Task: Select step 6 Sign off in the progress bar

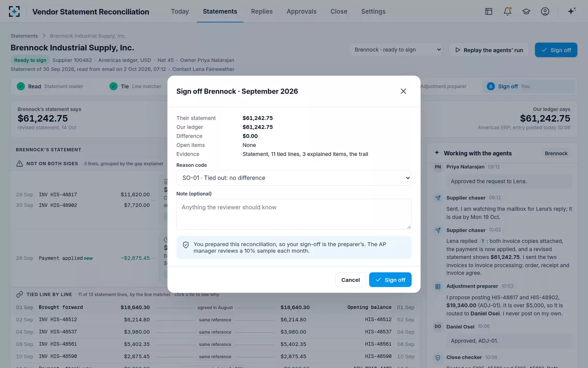Action: click(529, 86)
